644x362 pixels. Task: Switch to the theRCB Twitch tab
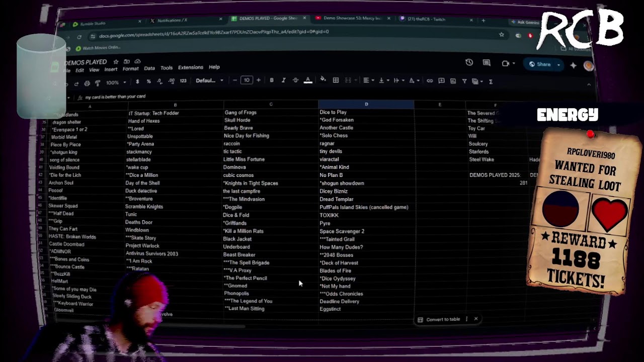435,20
